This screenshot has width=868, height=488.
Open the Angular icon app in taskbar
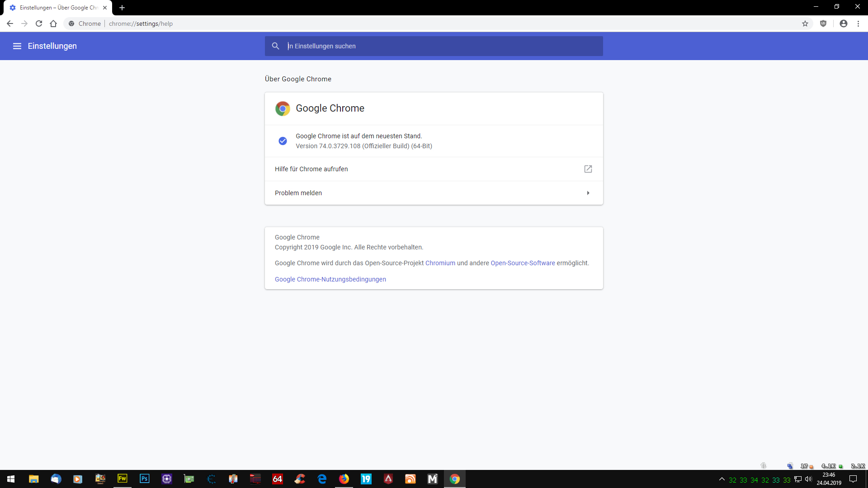coord(388,479)
